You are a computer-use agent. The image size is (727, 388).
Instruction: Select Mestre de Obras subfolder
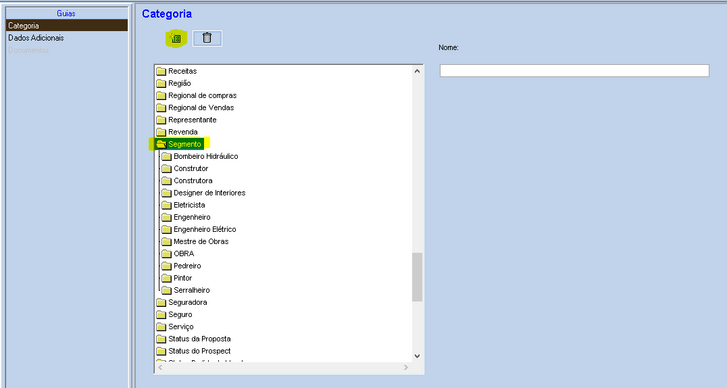201,242
